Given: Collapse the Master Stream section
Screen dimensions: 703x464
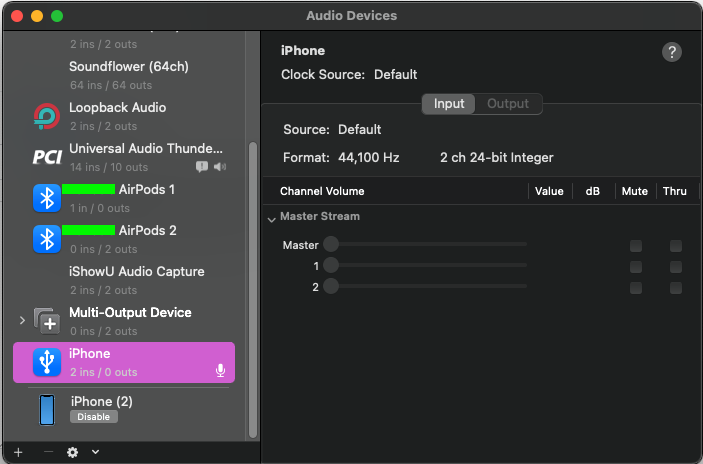Looking at the screenshot, I should pos(271,218).
